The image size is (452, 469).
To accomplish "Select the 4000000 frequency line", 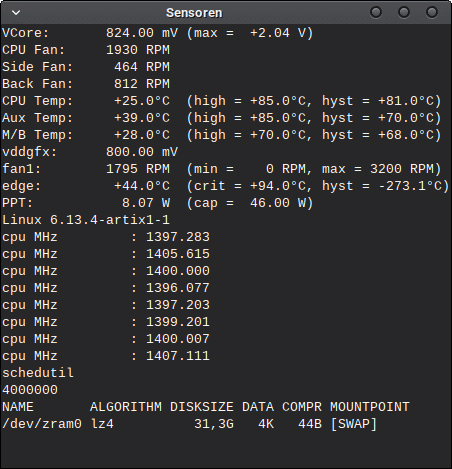I will pos(30,390).
